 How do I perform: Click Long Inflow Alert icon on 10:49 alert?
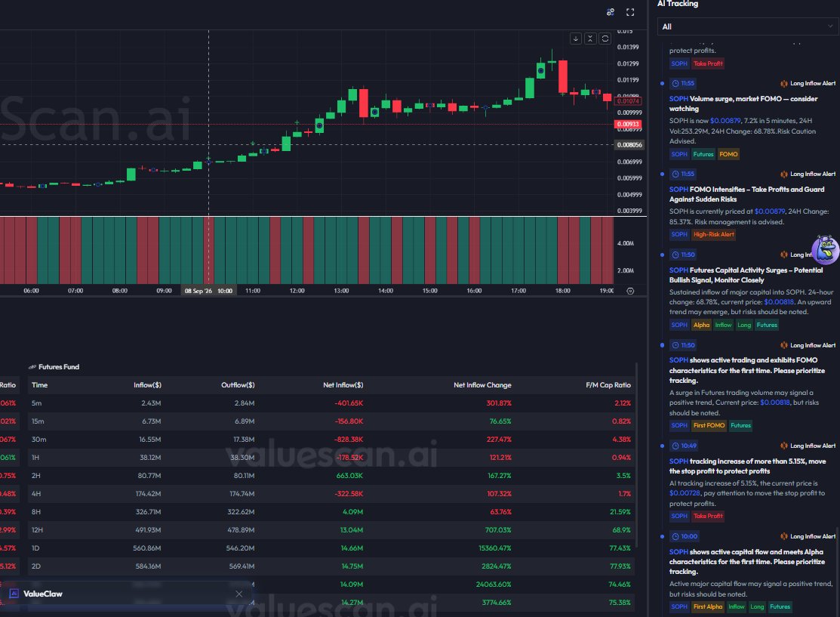pyautogui.click(x=783, y=446)
